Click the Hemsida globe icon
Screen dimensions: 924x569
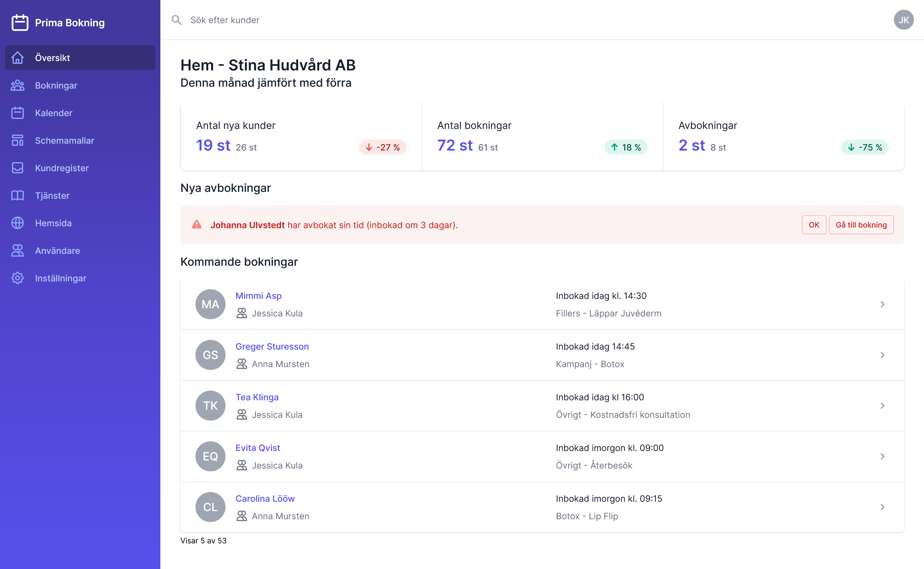(18, 223)
